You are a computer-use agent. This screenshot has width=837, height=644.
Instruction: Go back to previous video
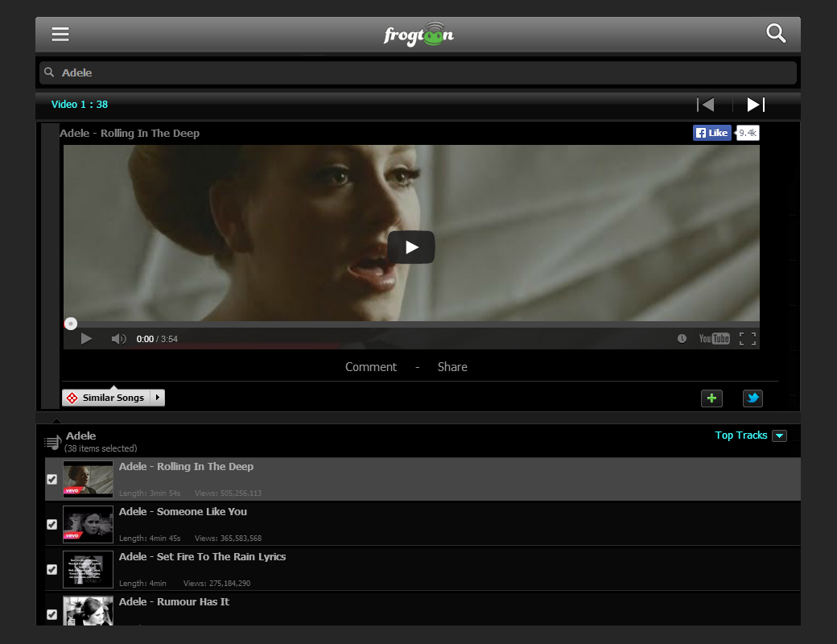coord(706,105)
